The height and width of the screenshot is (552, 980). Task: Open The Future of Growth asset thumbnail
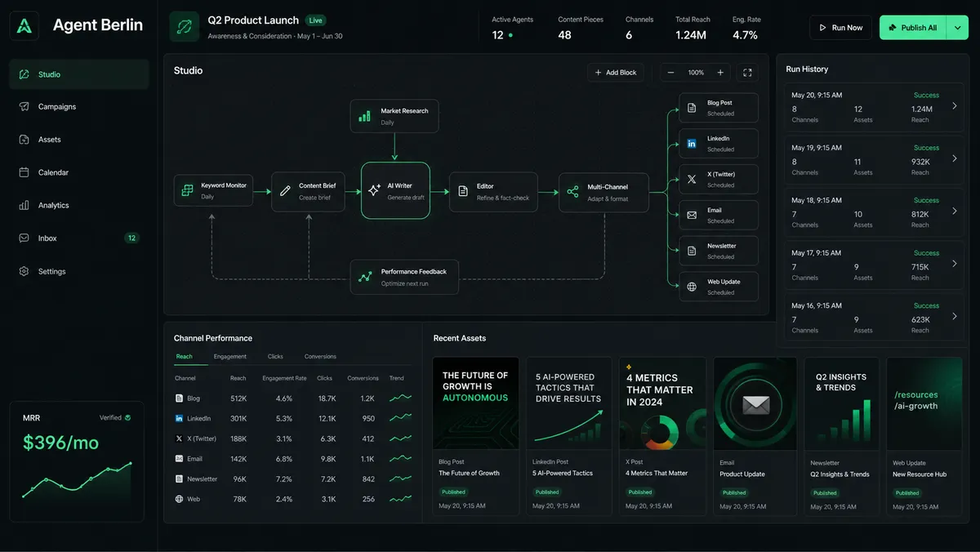(475, 403)
